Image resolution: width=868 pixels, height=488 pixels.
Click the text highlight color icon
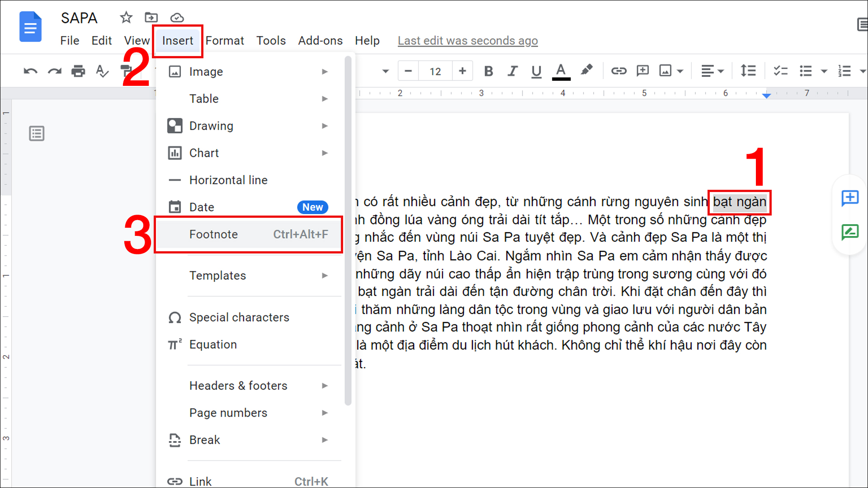(x=587, y=71)
